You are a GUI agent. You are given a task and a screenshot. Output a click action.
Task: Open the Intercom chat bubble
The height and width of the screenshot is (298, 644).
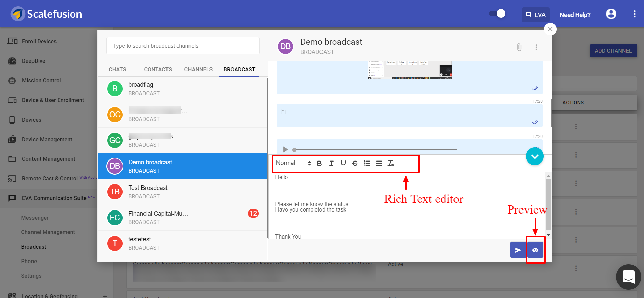pos(628,277)
